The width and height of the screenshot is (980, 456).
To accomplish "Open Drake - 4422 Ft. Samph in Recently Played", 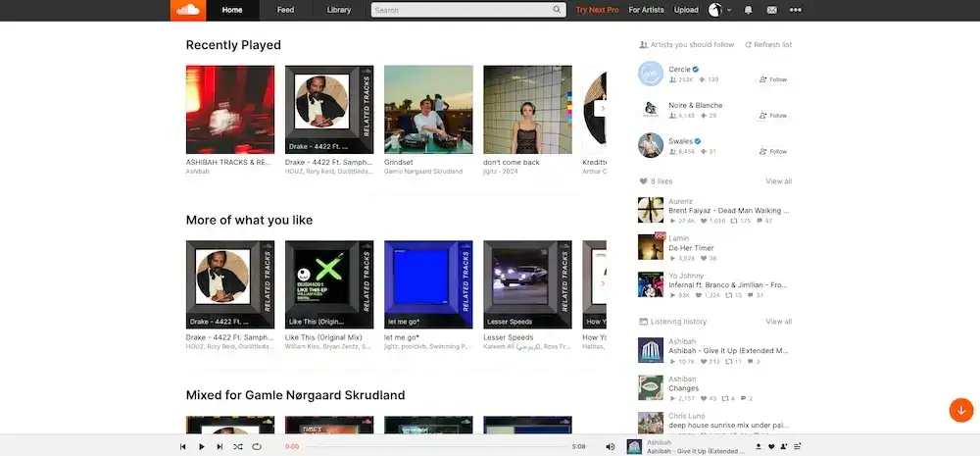I will [329, 110].
